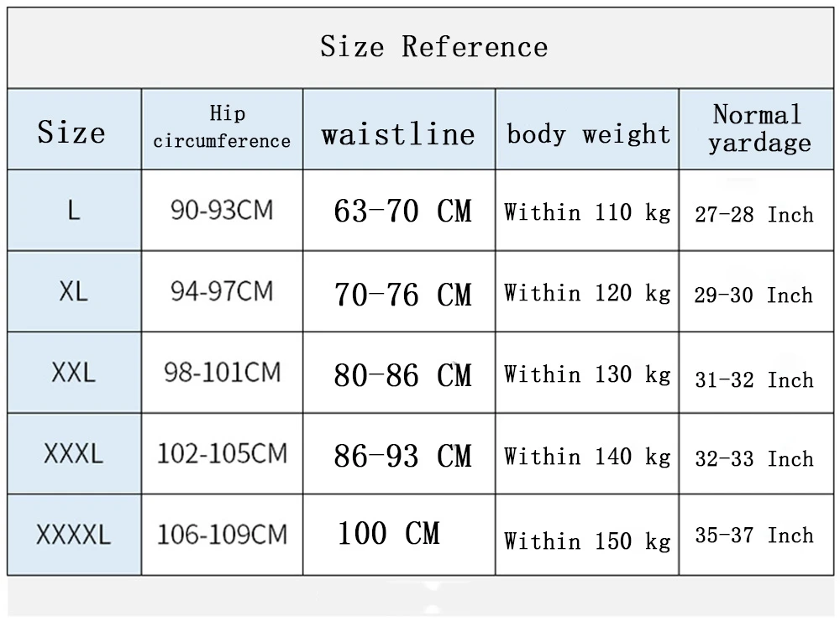Click the 90-93CM hip circumference cell

click(222, 210)
